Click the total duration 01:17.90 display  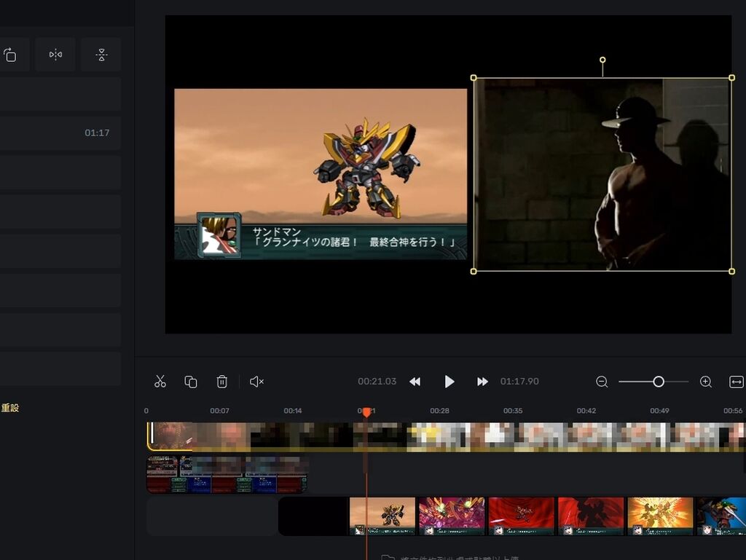pos(519,382)
